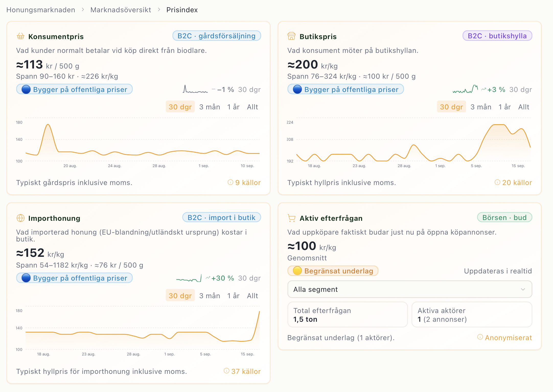Click the globe icon beside Importhonung

pos(21,218)
